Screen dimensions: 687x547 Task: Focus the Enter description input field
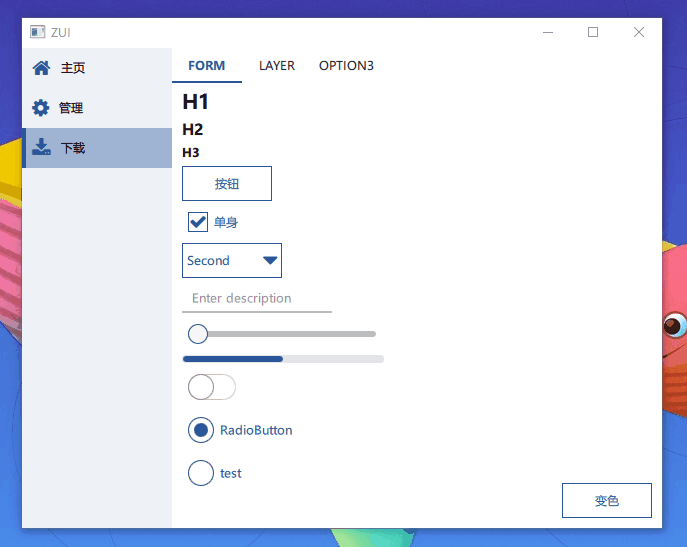click(257, 298)
